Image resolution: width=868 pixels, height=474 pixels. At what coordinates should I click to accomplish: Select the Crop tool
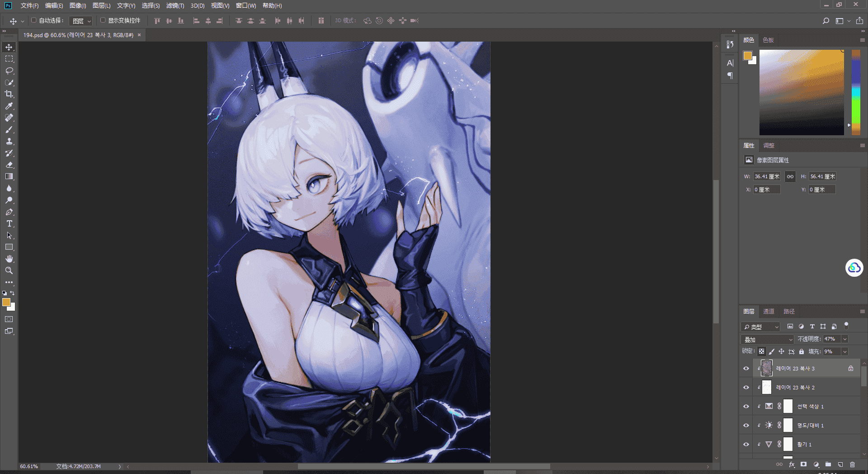(9, 94)
